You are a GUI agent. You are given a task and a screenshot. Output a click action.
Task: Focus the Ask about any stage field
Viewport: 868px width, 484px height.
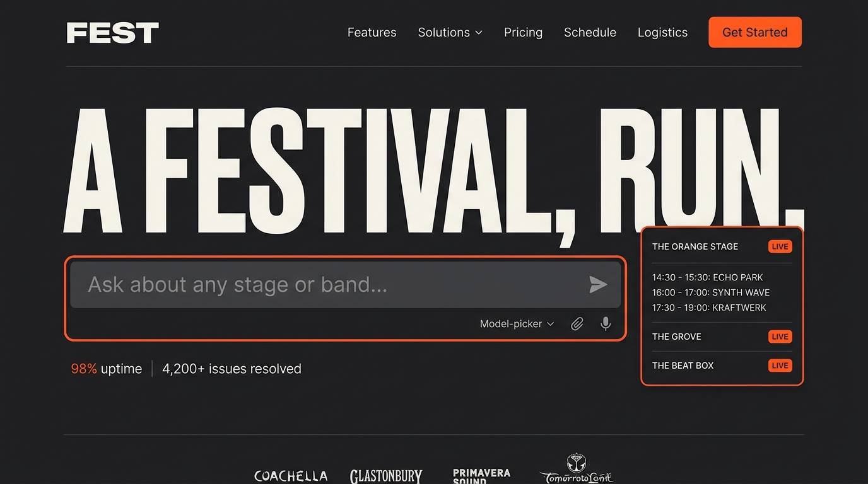[x=328, y=285]
